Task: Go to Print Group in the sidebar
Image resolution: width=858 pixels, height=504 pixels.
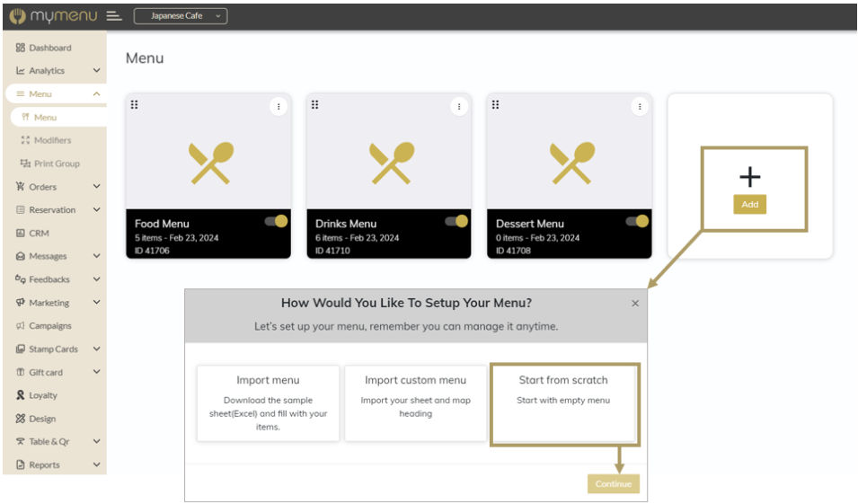Action: coord(56,164)
